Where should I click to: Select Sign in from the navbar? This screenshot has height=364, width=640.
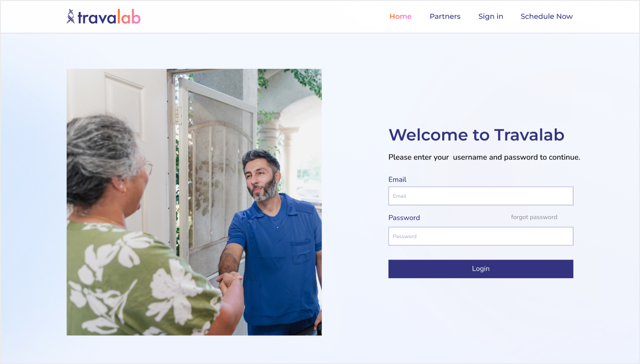491,16
